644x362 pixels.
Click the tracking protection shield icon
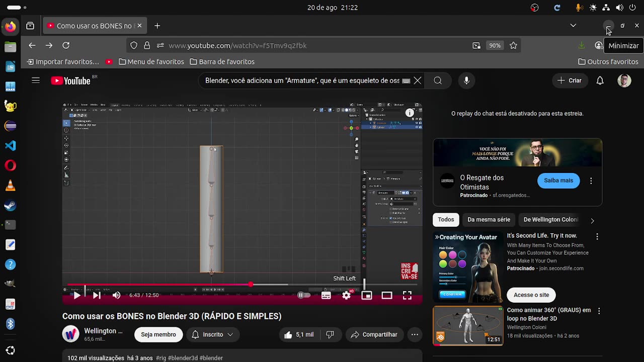pyautogui.click(x=134, y=45)
